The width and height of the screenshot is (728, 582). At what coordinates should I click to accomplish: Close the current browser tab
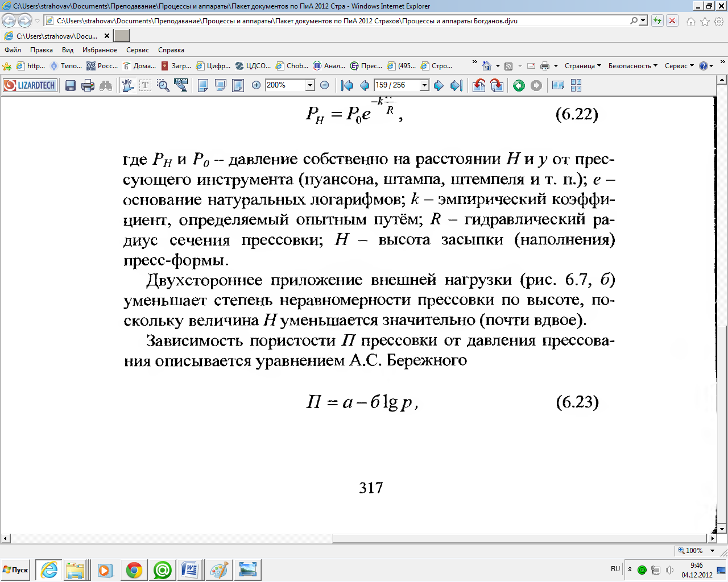[x=107, y=36]
